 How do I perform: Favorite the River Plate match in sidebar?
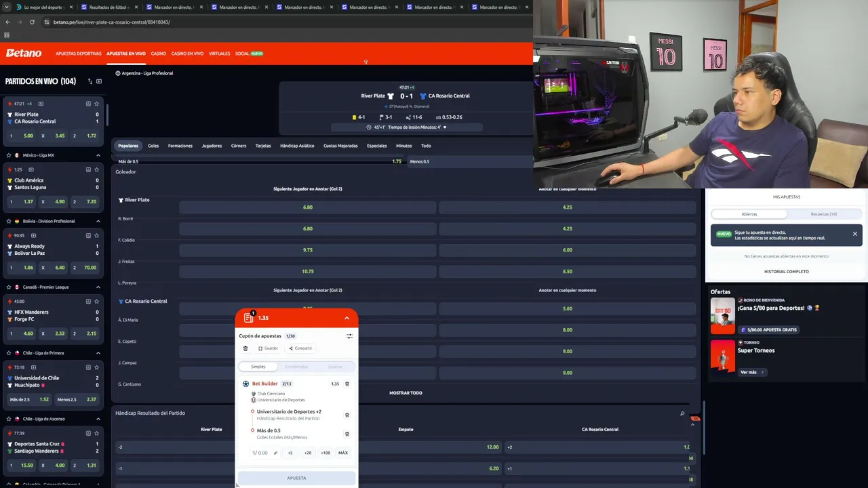(x=97, y=104)
